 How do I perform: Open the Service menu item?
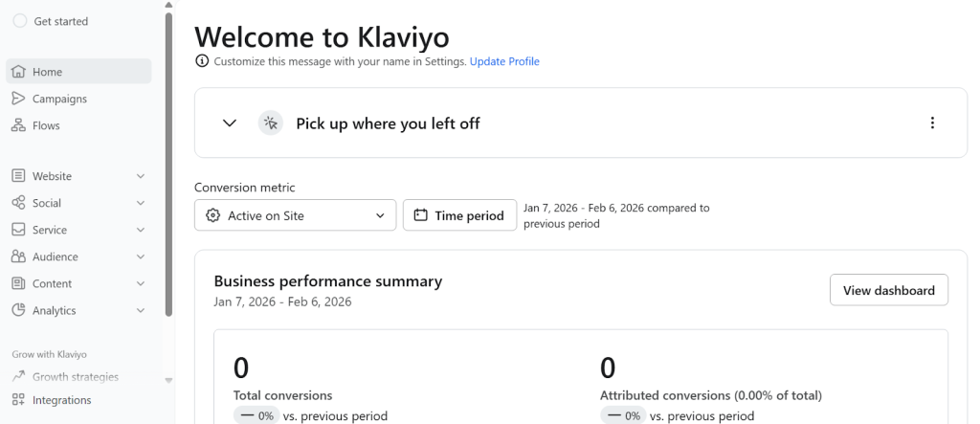click(x=50, y=230)
